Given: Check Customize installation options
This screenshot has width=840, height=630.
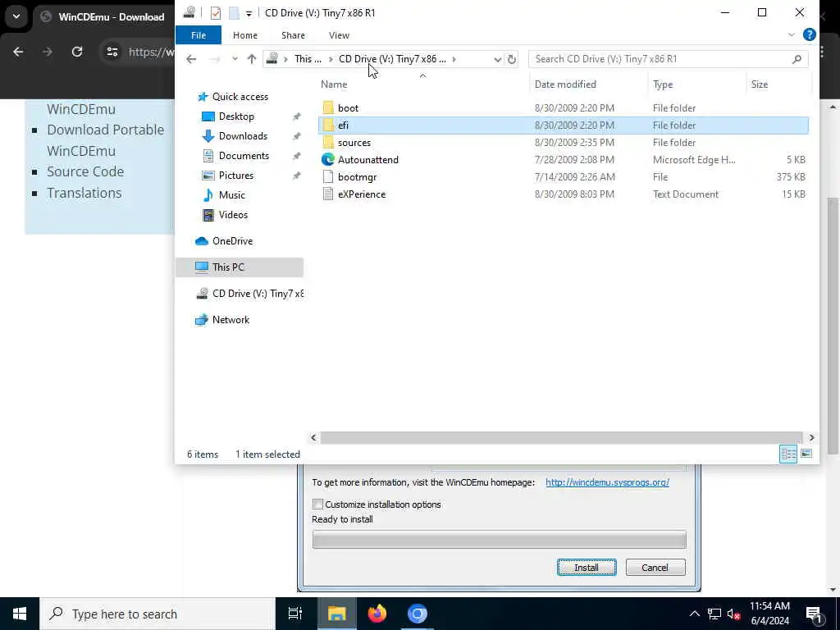Looking at the screenshot, I should tap(317, 504).
